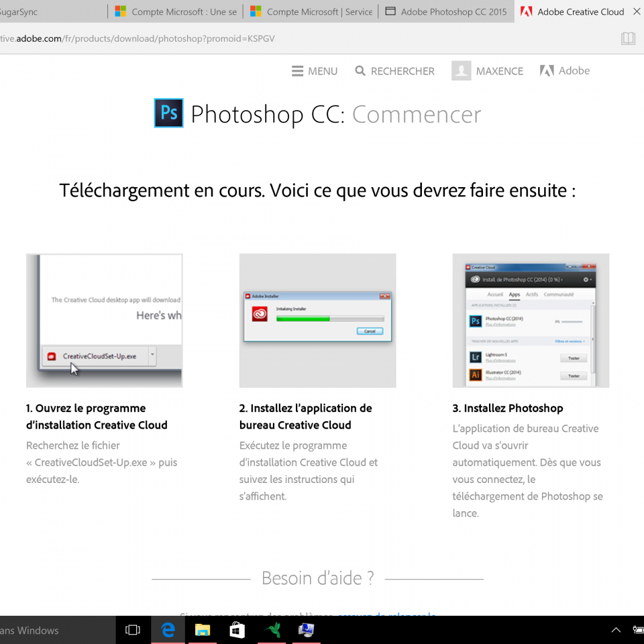The height and width of the screenshot is (644, 644).
Task: Click the Photoshop Ps icon
Action: click(168, 113)
